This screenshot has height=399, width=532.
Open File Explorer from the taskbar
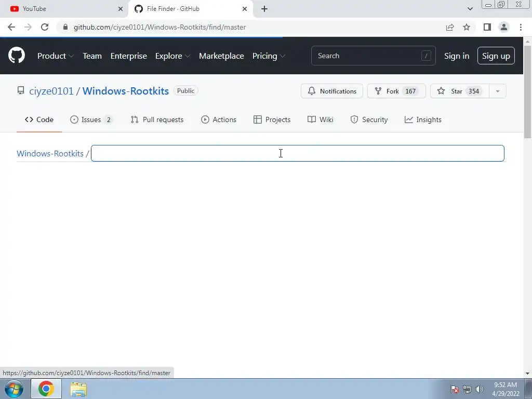[78, 389]
